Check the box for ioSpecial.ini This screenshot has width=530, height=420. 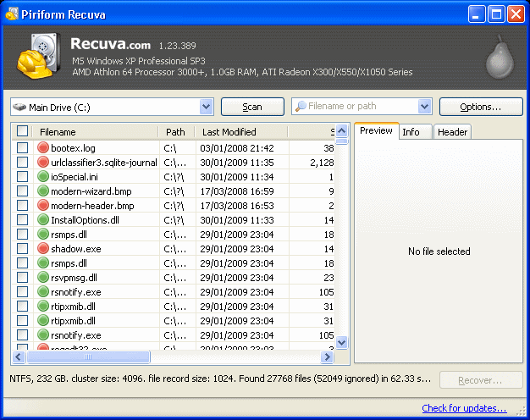[22, 176]
